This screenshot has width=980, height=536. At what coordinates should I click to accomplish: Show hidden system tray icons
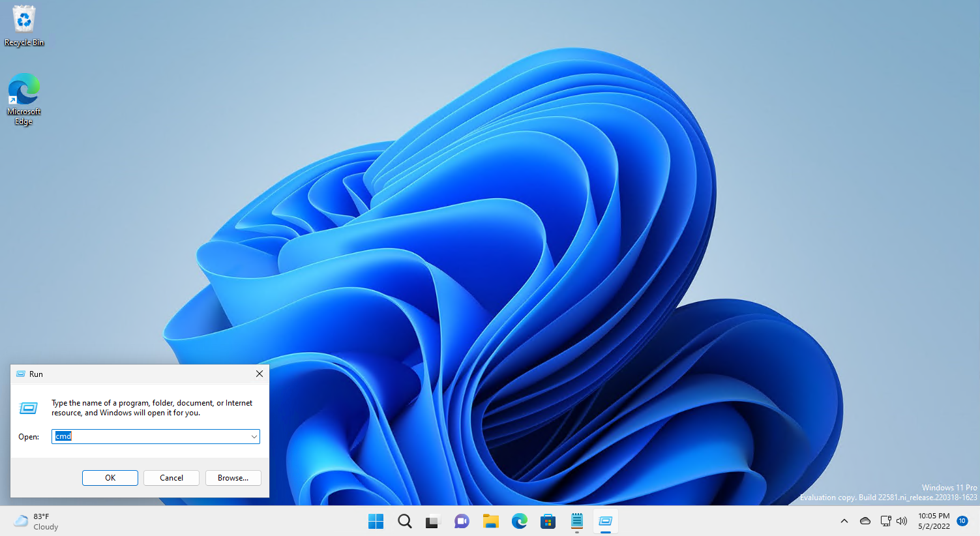(x=844, y=521)
